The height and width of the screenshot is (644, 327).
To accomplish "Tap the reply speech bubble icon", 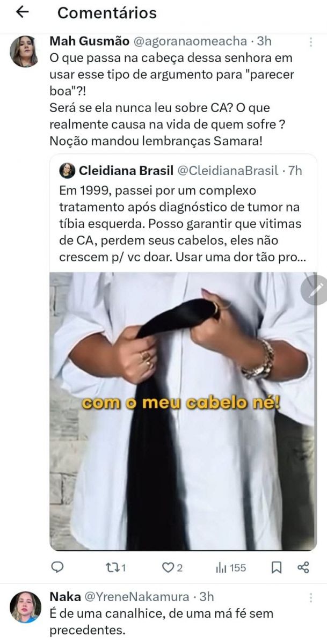I will (58, 567).
